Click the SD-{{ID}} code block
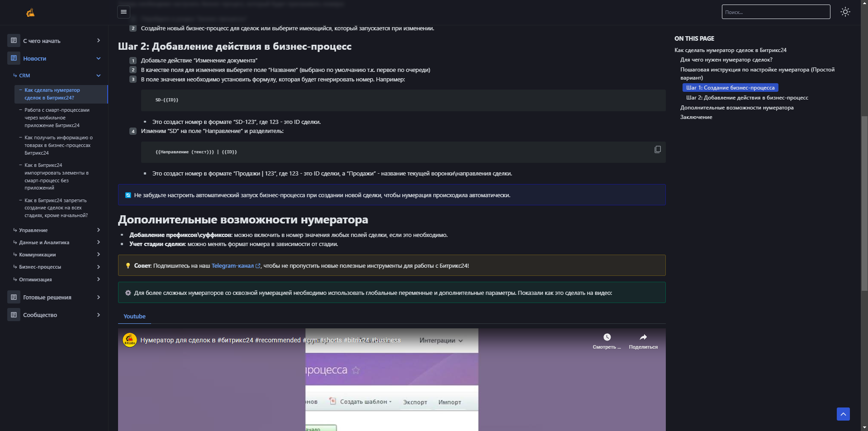 [403, 100]
